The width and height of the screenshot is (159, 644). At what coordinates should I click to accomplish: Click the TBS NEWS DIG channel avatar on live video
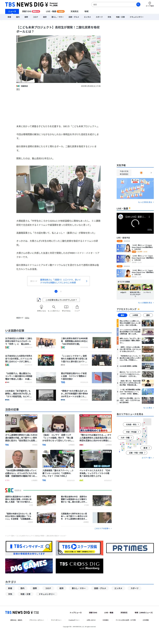[x=121, y=217]
